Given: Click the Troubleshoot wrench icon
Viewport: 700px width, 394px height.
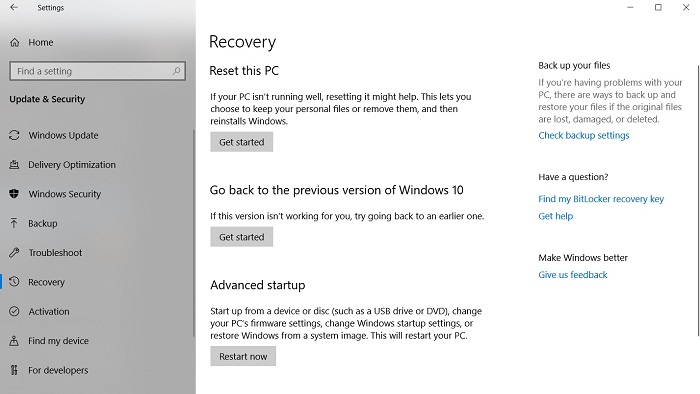Looking at the screenshot, I should [14, 253].
